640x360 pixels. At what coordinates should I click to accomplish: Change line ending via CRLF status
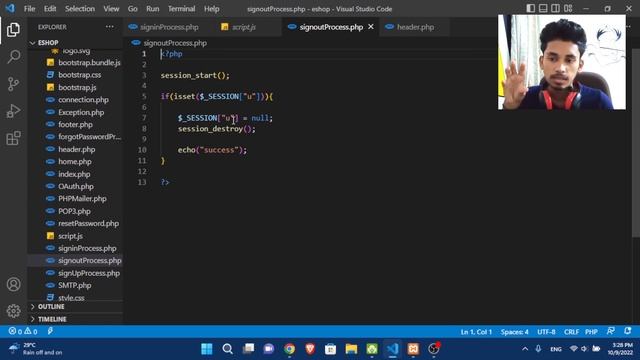coord(571,332)
